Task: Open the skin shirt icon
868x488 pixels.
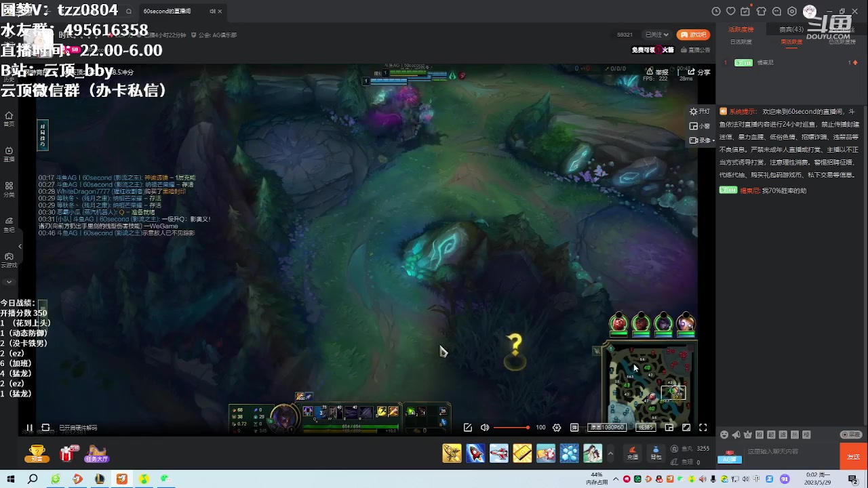Action: pyautogui.click(x=761, y=12)
